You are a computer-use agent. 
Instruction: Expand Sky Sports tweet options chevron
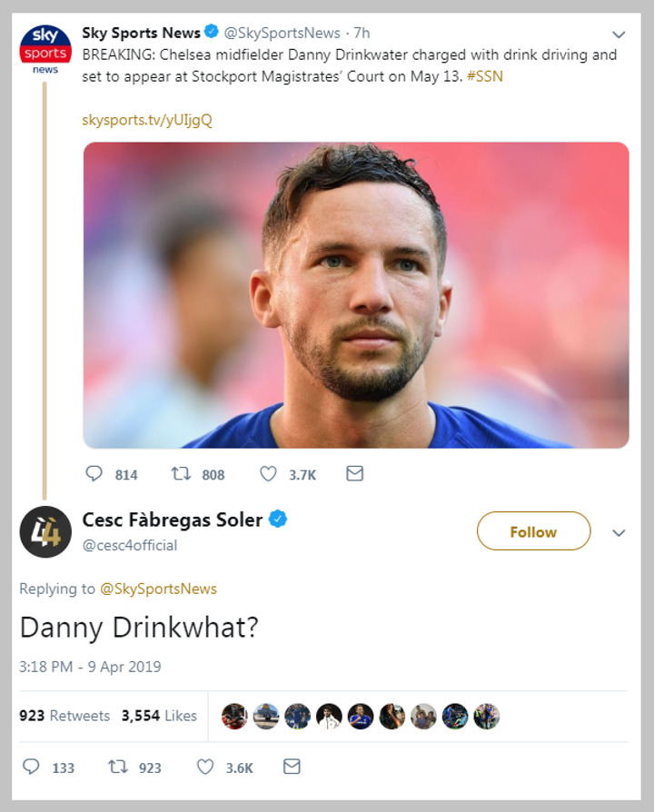(619, 35)
